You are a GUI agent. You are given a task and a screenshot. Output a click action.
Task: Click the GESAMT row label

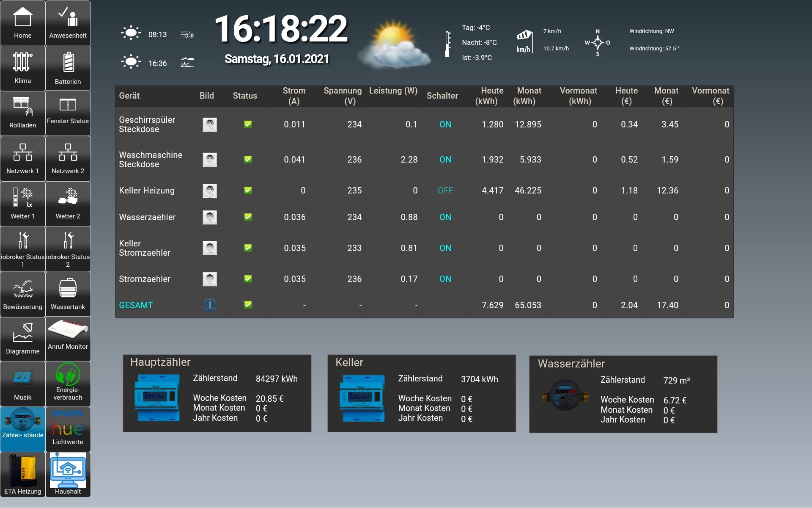pyautogui.click(x=136, y=305)
